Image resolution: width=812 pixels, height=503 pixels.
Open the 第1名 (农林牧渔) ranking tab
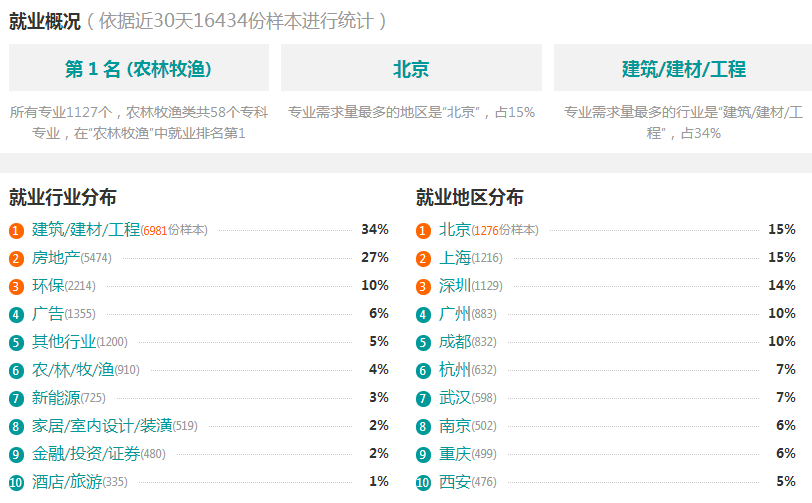click(139, 68)
